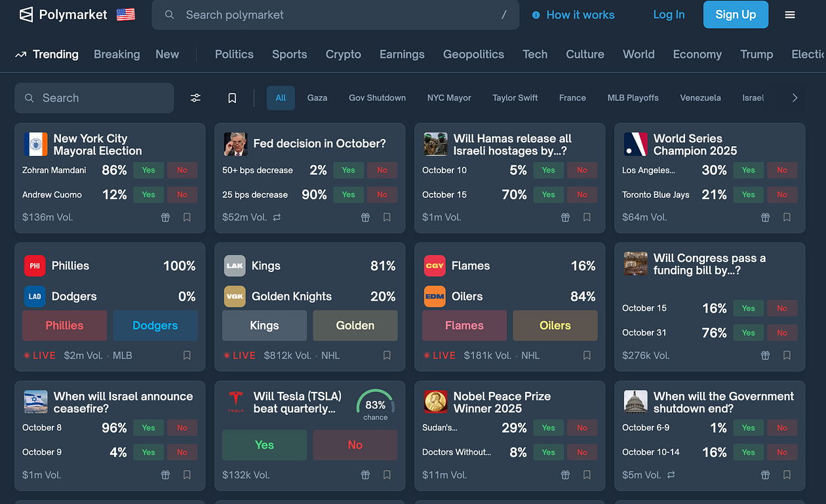This screenshot has width=826, height=504.
Task: Open the Trending tab
Action: pyautogui.click(x=47, y=54)
